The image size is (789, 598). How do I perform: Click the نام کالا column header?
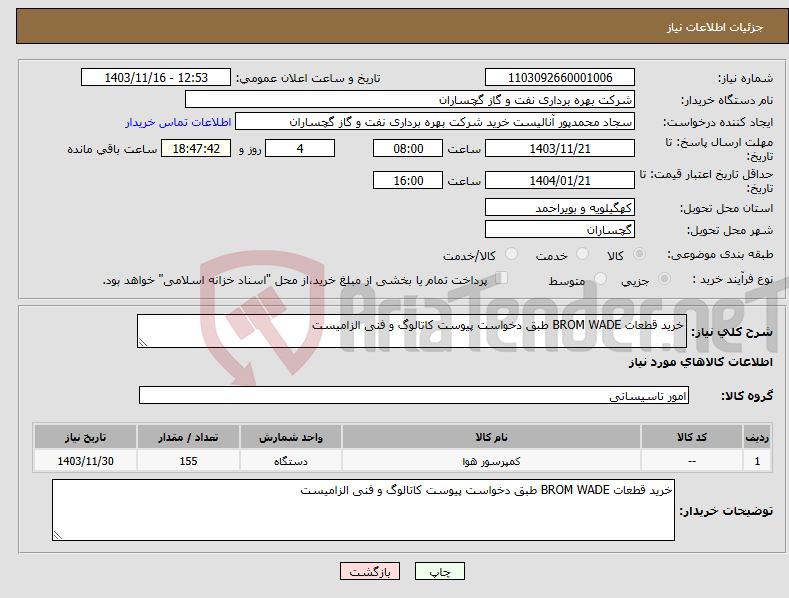[x=491, y=437]
